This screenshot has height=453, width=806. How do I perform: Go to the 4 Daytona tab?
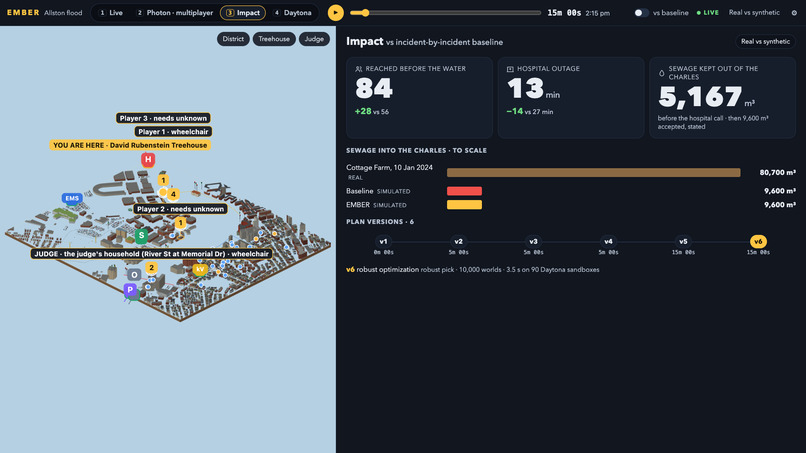pyautogui.click(x=292, y=13)
